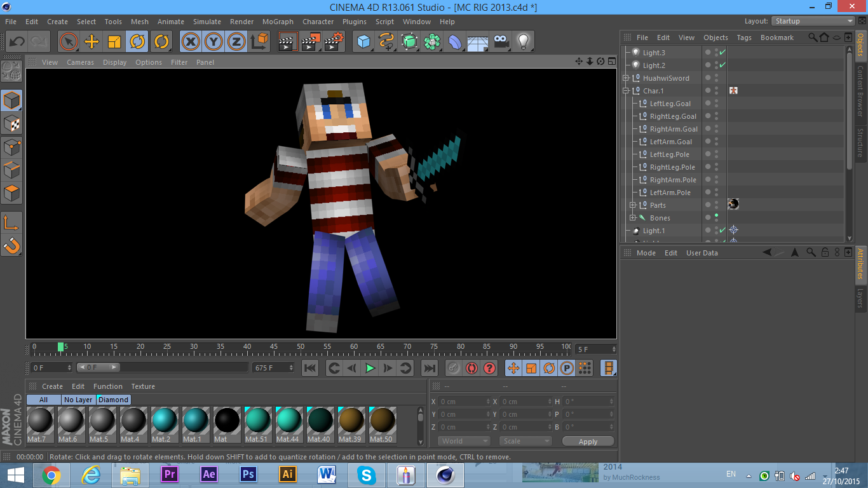Open Photoshop from the taskbar
This screenshot has height=488, width=868.
(x=248, y=475)
